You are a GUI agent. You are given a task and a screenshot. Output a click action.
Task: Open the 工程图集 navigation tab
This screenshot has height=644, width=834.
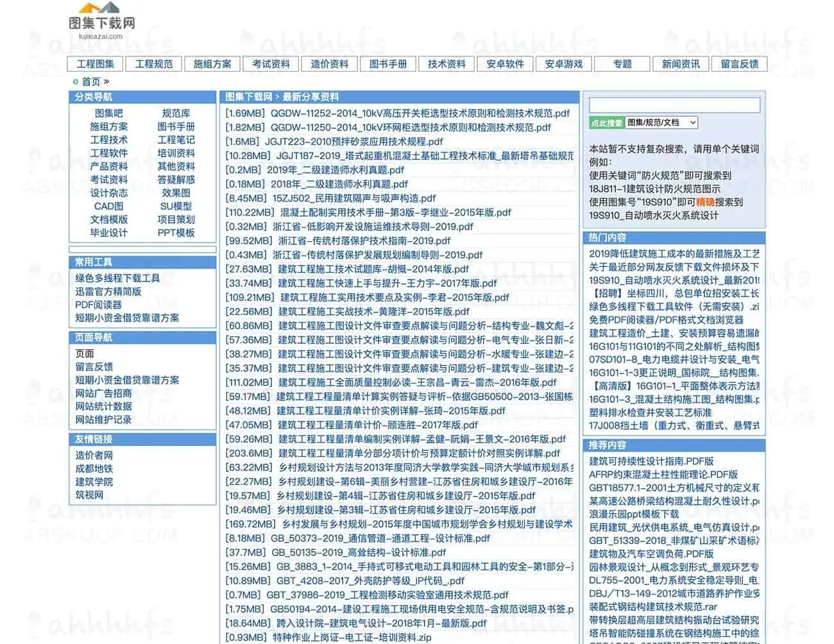(96, 64)
